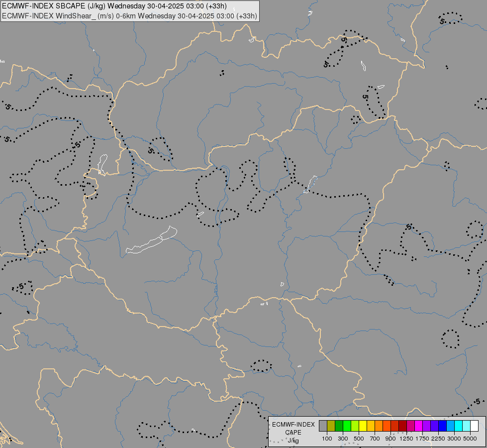487x448 pixels.
Task: Click the large elongated white lake outline
Action: (x=151, y=240)
